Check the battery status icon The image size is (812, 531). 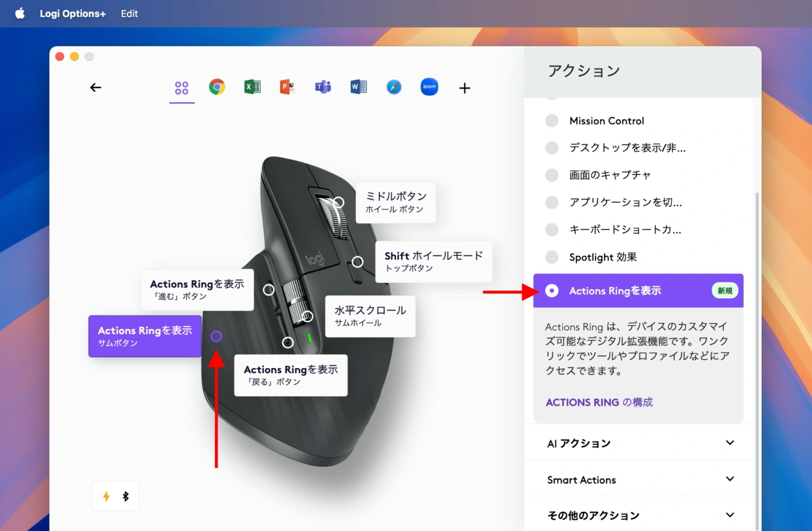tap(106, 496)
